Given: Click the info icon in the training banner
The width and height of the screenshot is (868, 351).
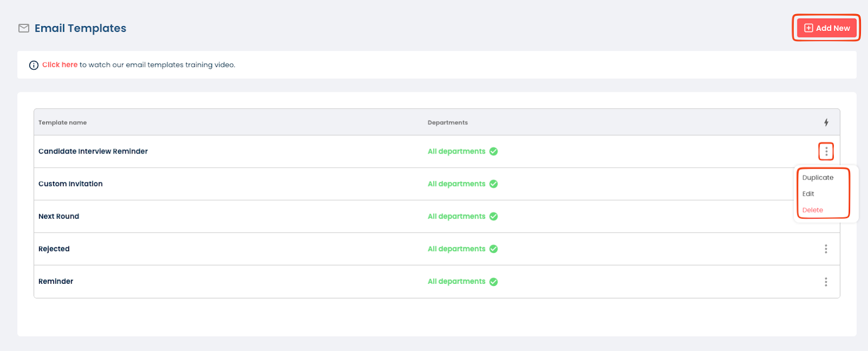Looking at the screenshot, I should 34,65.
